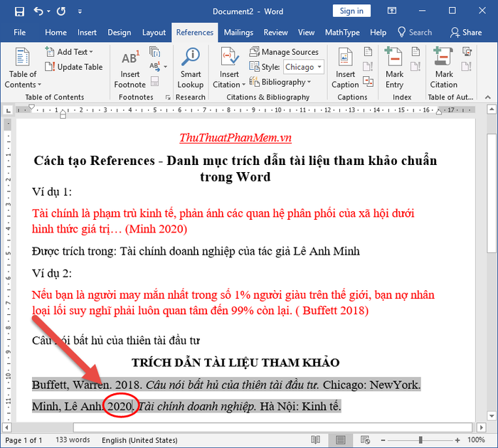Open the Next Footnote dropdown arrow
Image resolution: width=498 pixels, height=448 pixels.
(x=166, y=67)
